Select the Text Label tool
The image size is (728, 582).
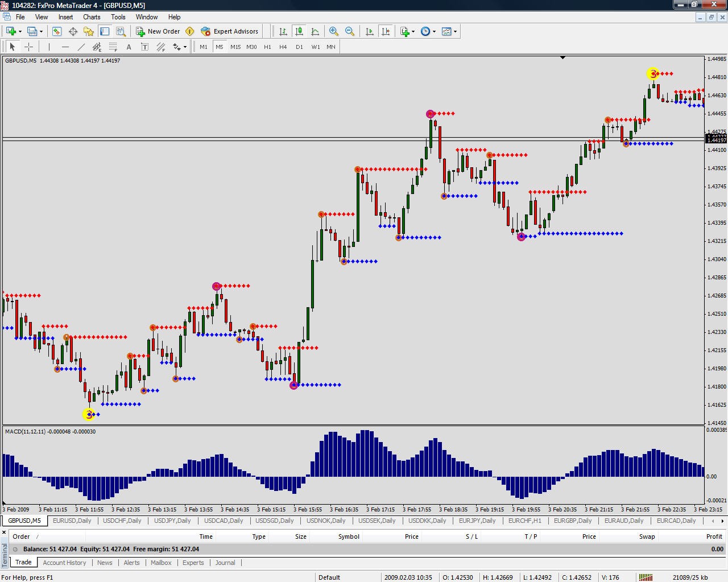144,47
